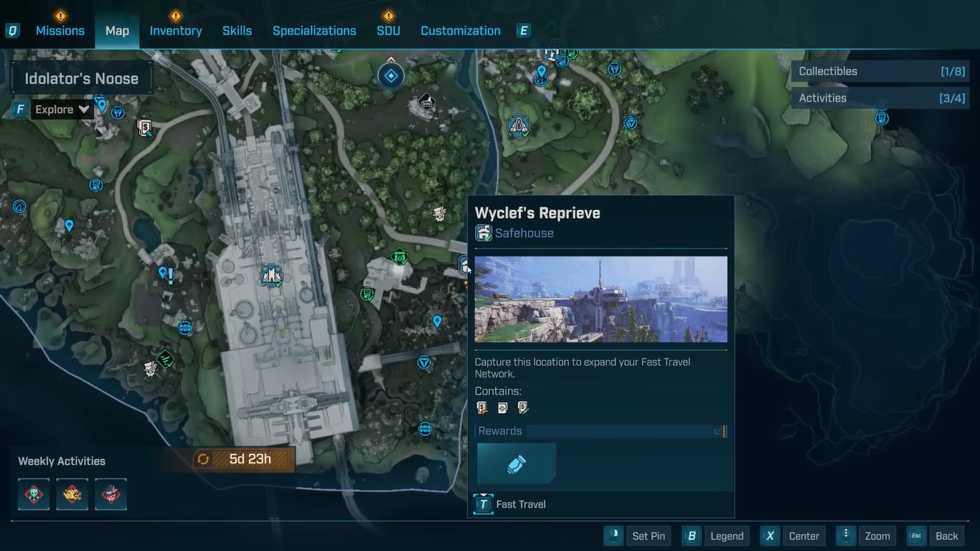
Task: Select the blue downward-triangle circle marker
Action: (424, 362)
